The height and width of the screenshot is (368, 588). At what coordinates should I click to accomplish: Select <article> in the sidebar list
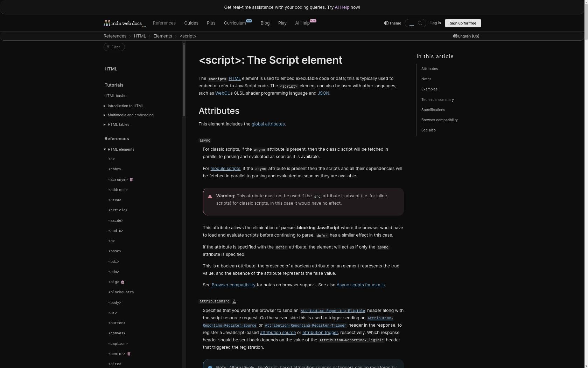click(118, 210)
